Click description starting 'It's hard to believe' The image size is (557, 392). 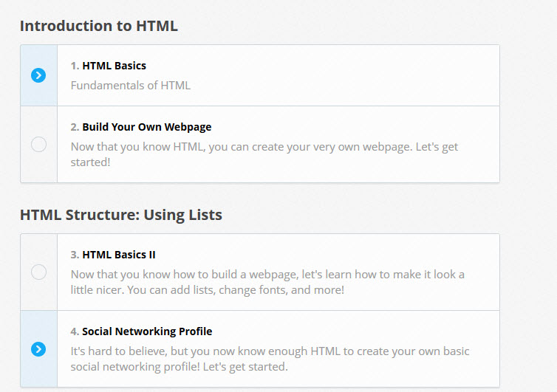click(270, 359)
